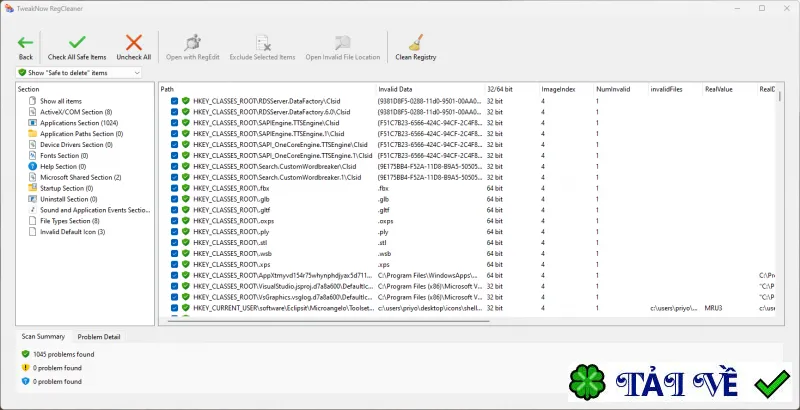This screenshot has height=410, width=800.
Task: Click the vertical scrollbar of the results list
Action: [780, 97]
